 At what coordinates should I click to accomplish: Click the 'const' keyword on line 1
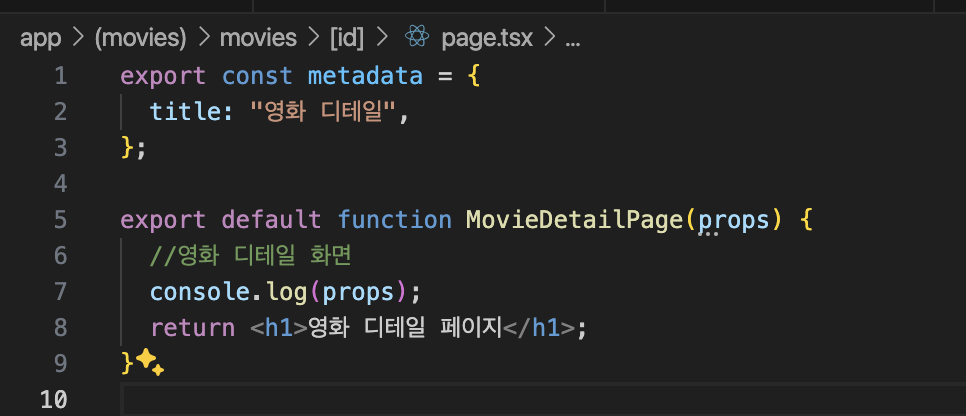coord(257,76)
